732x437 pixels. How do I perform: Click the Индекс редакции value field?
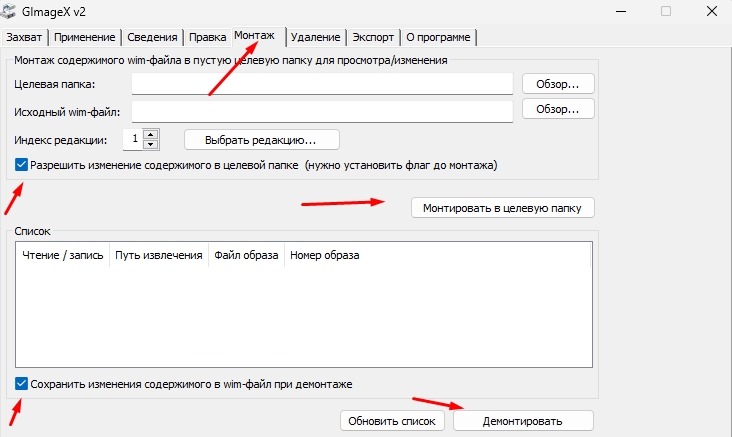click(133, 139)
